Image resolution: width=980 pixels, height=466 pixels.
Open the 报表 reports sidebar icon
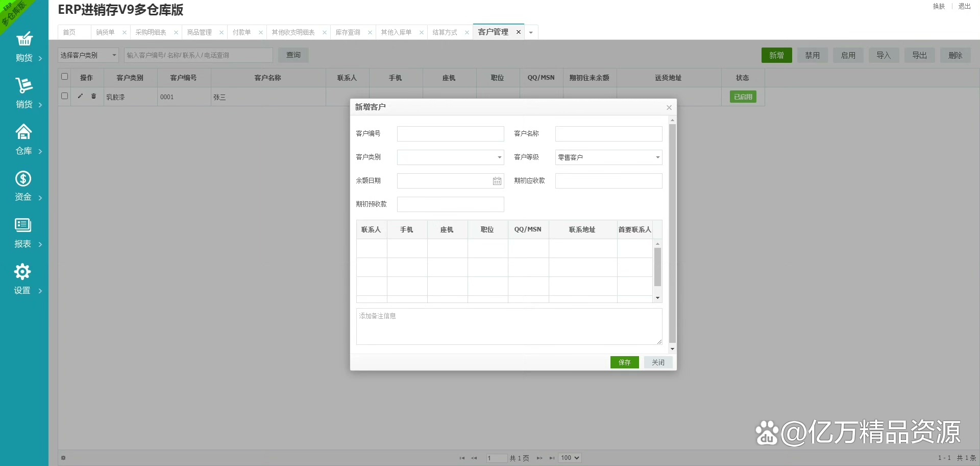pyautogui.click(x=23, y=225)
